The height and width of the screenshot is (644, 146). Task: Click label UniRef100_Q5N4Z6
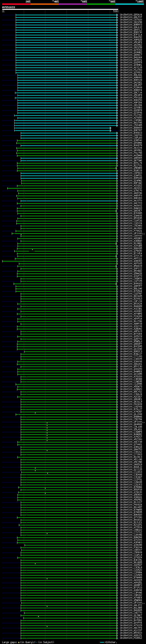click(x=131, y=273)
